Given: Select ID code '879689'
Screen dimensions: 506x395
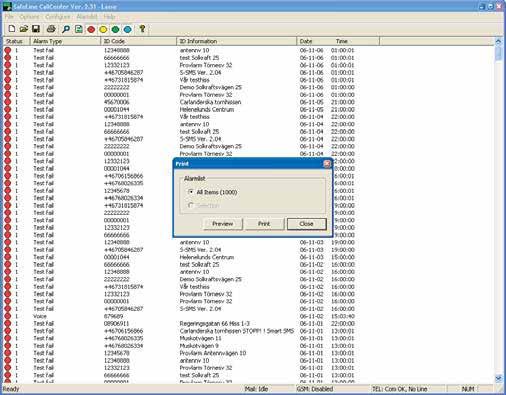Looking at the screenshot, I should pos(113,316).
